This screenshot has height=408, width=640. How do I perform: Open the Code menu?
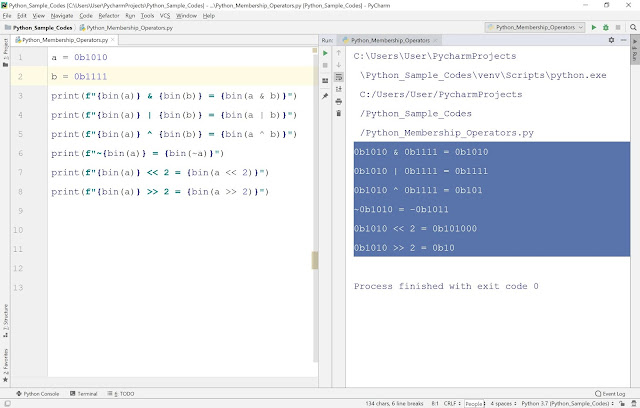click(86, 16)
